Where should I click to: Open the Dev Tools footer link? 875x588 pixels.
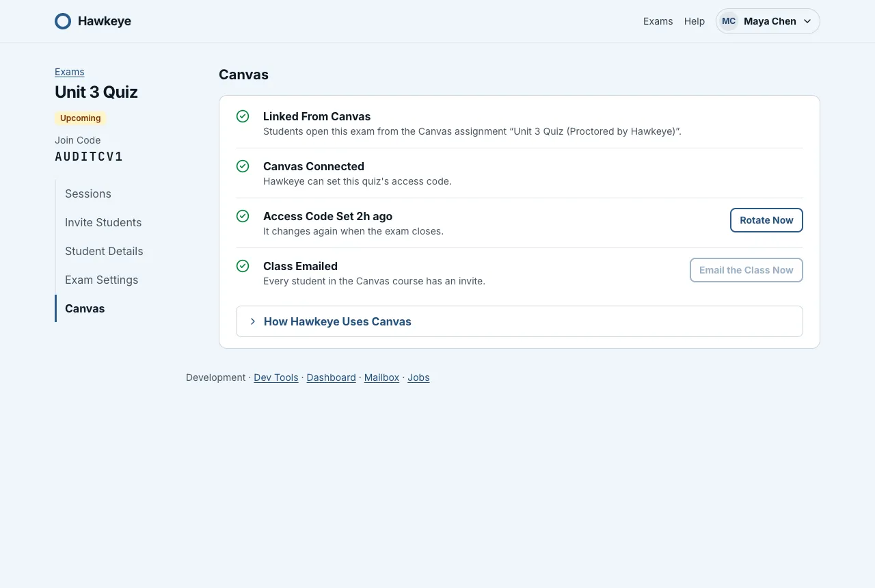pos(276,377)
